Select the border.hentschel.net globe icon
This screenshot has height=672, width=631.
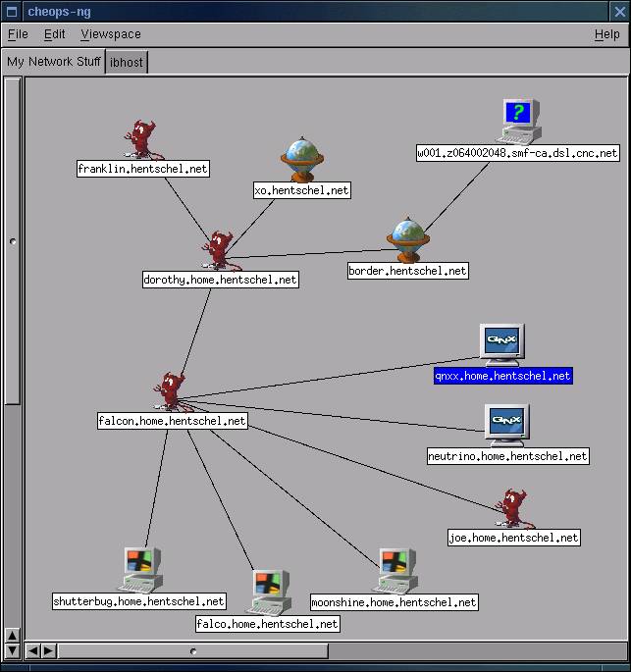407,239
